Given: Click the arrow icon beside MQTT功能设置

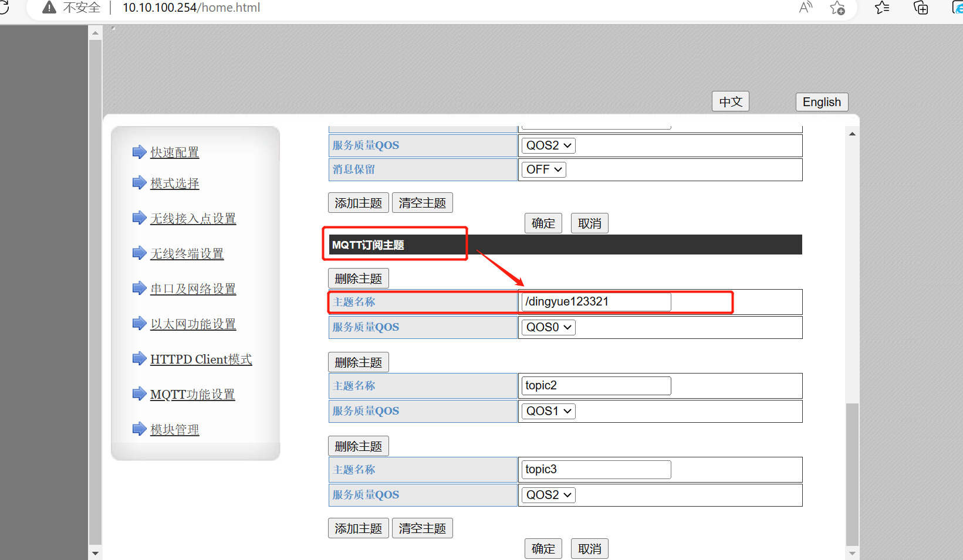Looking at the screenshot, I should coord(139,394).
